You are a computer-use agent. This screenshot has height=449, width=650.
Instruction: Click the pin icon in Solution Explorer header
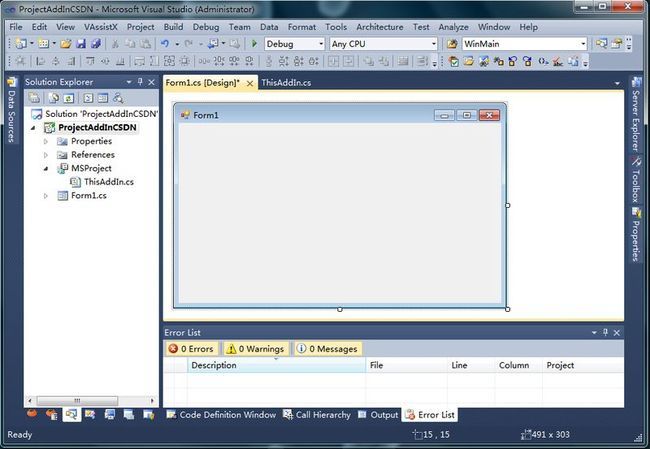(140, 82)
